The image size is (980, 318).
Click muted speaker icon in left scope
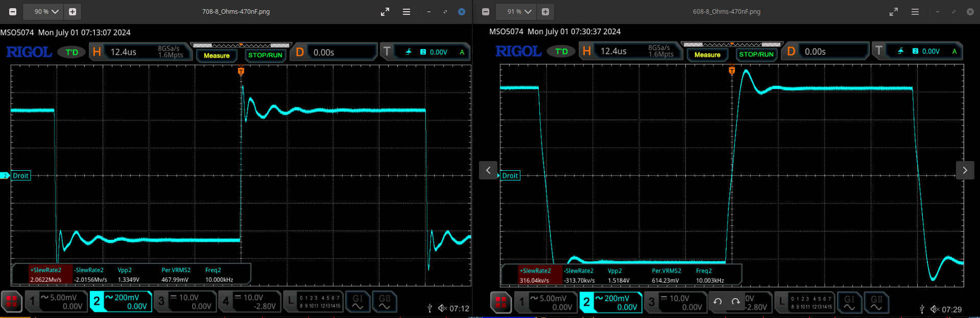[442, 308]
